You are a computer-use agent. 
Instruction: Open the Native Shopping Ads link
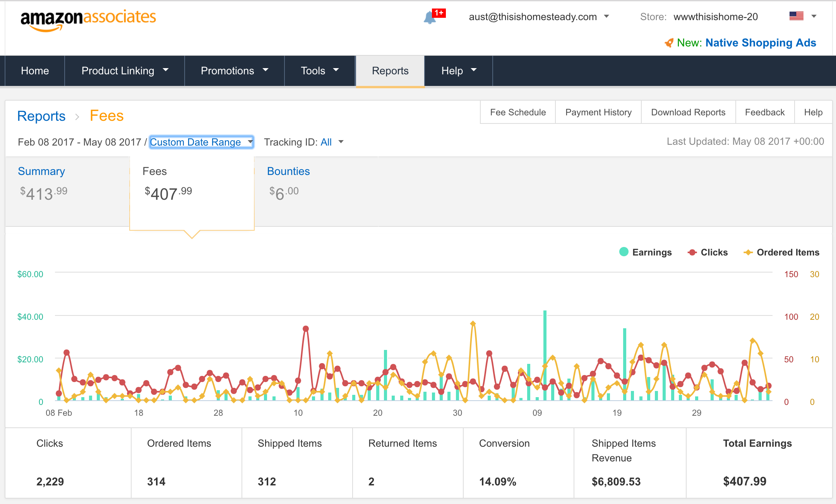(x=761, y=43)
